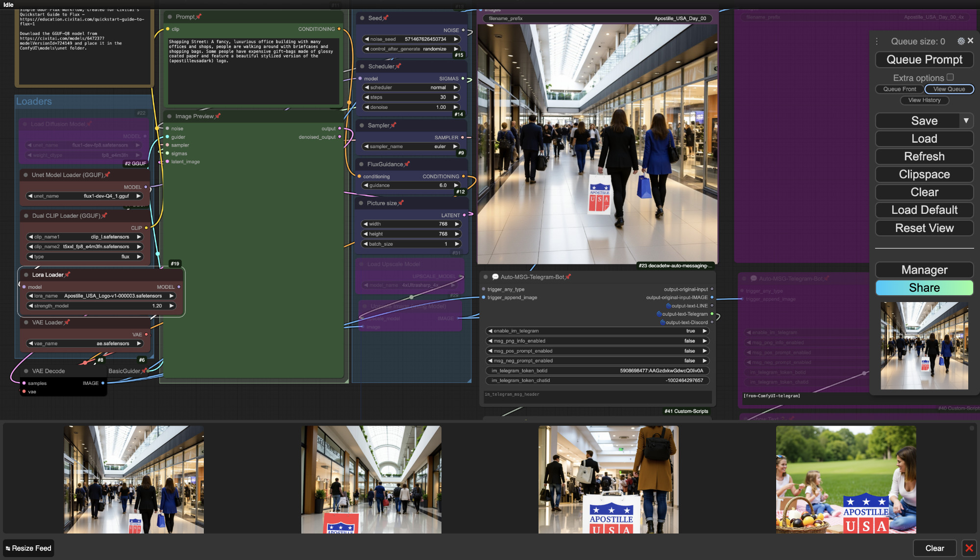This screenshot has height=560, width=980.
Task: Collapse the Sampler node via its dot
Action: (x=362, y=126)
